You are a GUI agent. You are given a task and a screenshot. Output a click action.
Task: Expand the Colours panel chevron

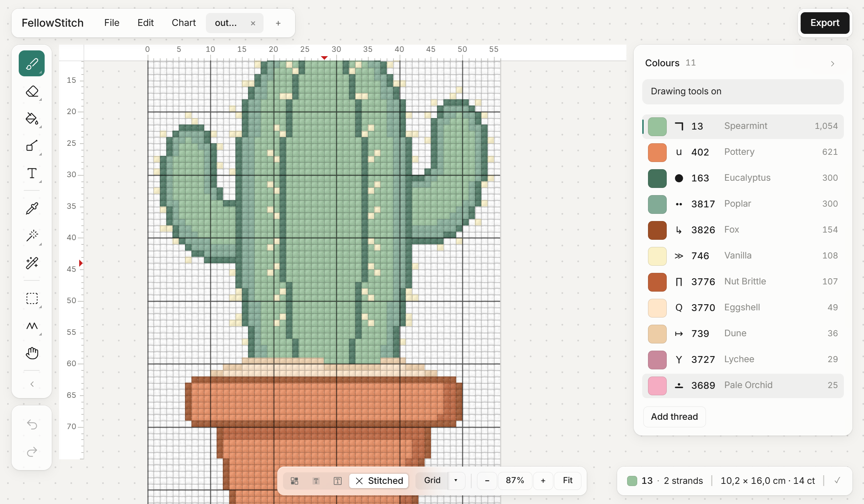[x=833, y=64]
